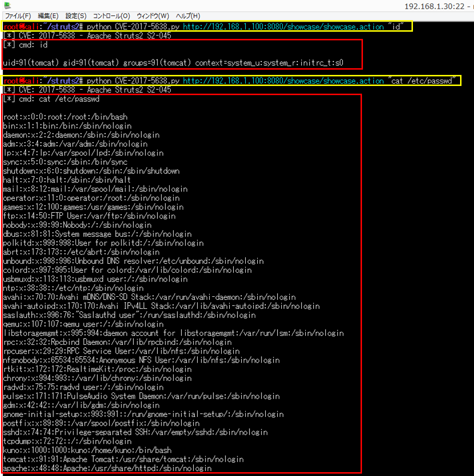The image size is (474, 476).
Task: Click the daemon:x:2:2 passwd entry
Action: [x=81, y=135]
